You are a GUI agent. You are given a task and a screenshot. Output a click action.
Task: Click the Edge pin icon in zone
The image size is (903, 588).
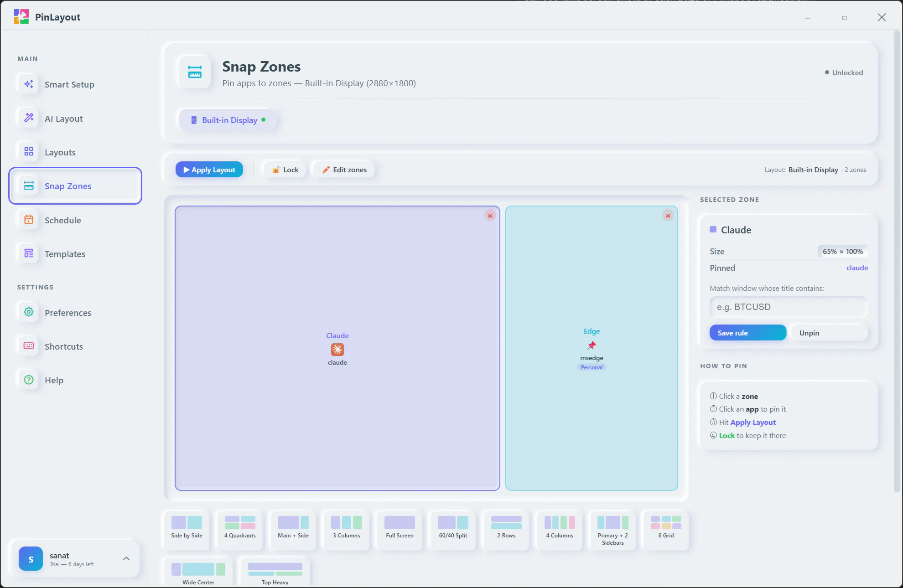592,345
